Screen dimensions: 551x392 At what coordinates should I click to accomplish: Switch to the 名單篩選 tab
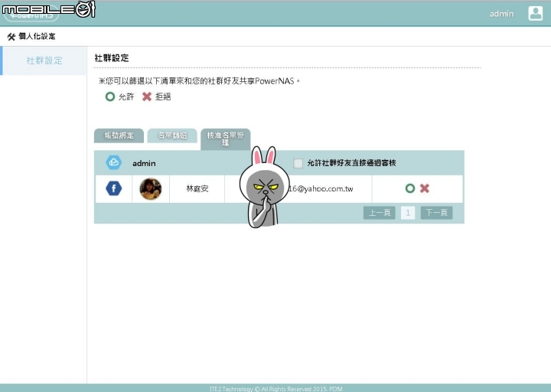tap(172, 136)
